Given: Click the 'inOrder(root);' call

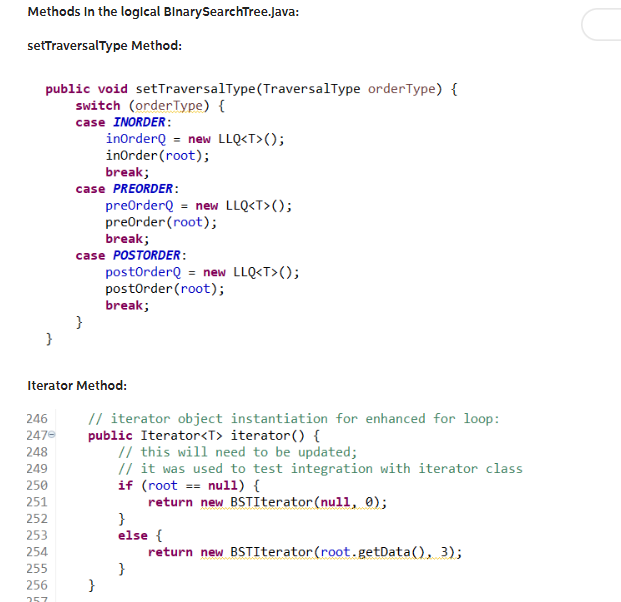Looking at the screenshot, I should (x=157, y=156).
